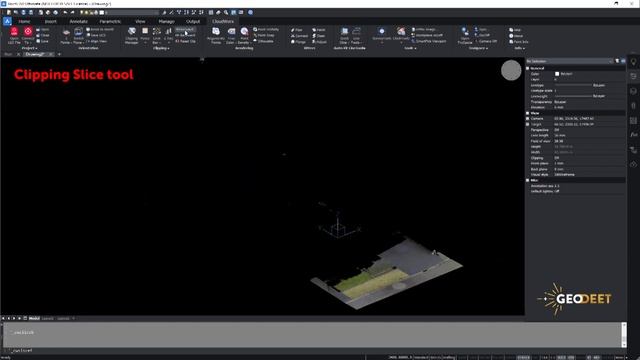This screenshot has width=640, height=360.
Task: Switch to the Insert ribbon tab
Action: pyautogui.click(x=51, y=21)
